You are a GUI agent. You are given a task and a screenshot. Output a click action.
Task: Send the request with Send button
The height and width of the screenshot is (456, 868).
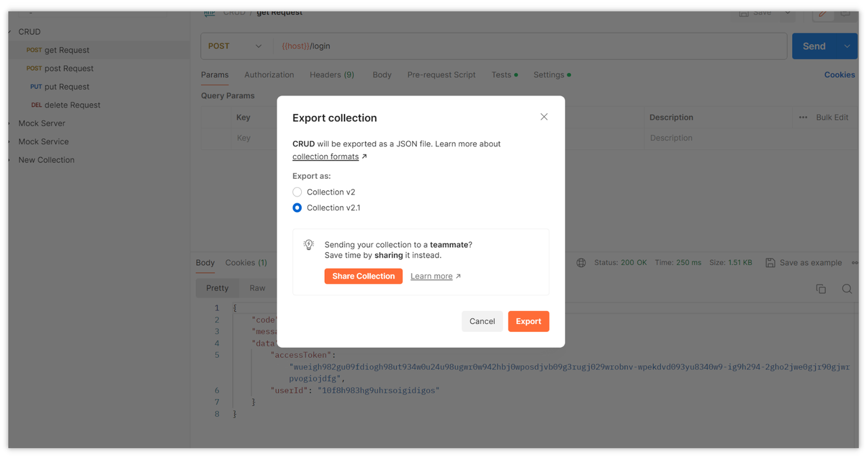[814, 46]
